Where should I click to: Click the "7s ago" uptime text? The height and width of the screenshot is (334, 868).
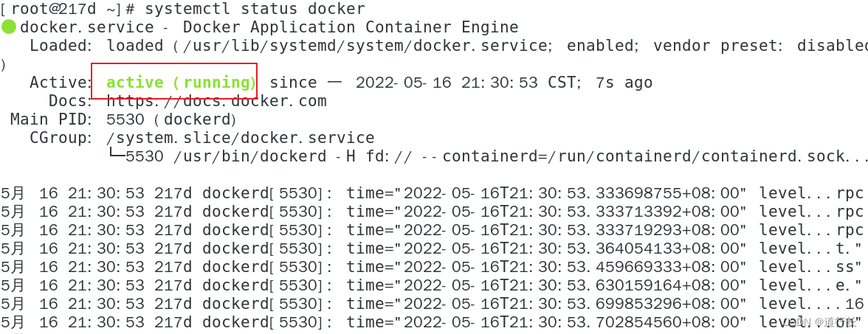[x=624, y=83]
